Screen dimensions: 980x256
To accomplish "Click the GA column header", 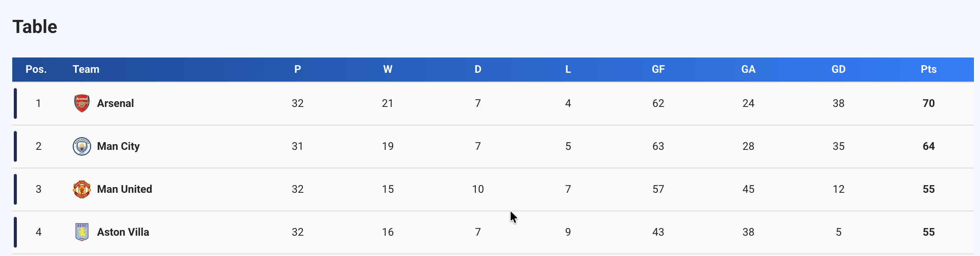I will 748,69.
